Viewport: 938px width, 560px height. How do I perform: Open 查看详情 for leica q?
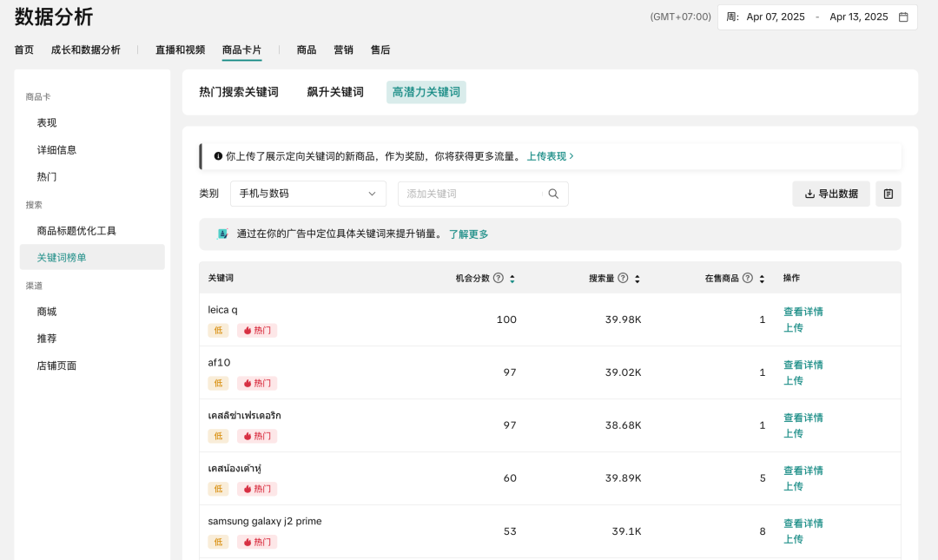pos(803,312)
